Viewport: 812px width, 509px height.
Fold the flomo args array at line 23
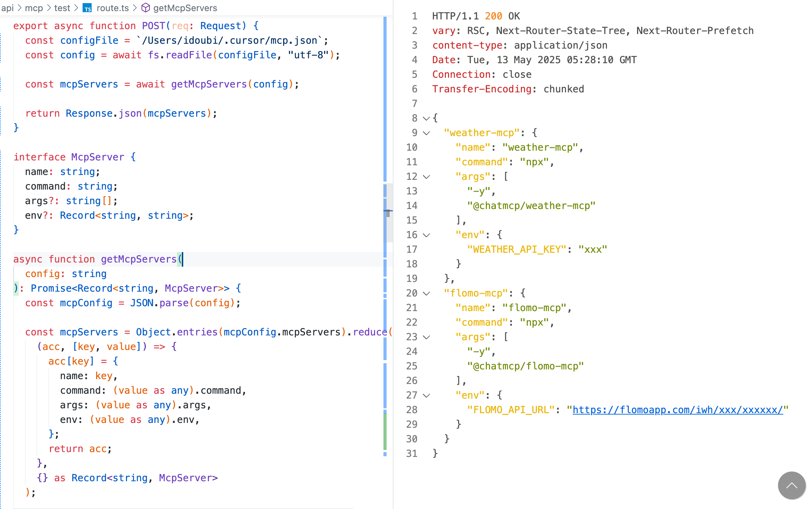coord(426,337)
